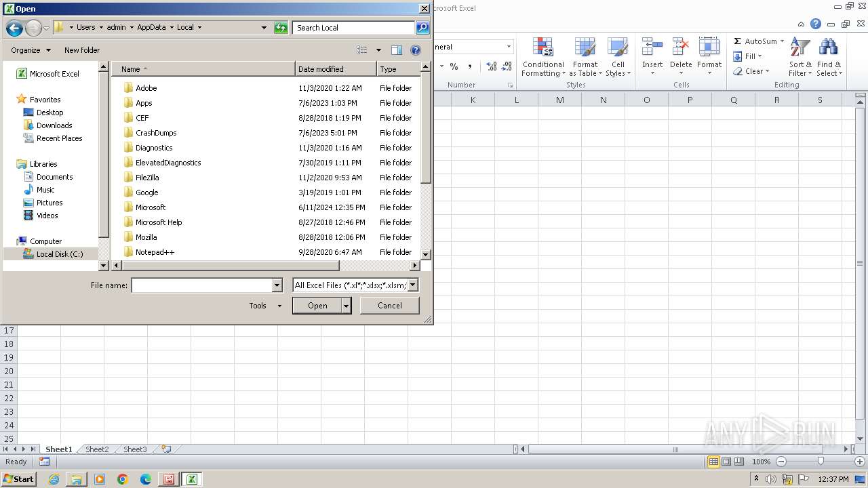This screenshot has width=868, height=488.
Task: Open the Organize dropdown menu
Action: [31, 50]
